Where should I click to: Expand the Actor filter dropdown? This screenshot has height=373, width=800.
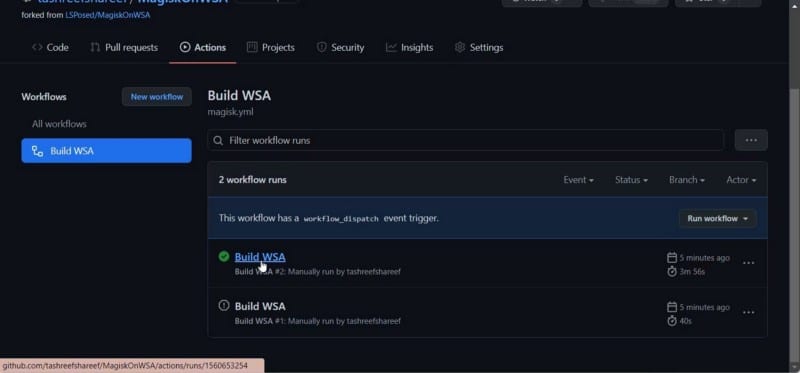[741, 180]
